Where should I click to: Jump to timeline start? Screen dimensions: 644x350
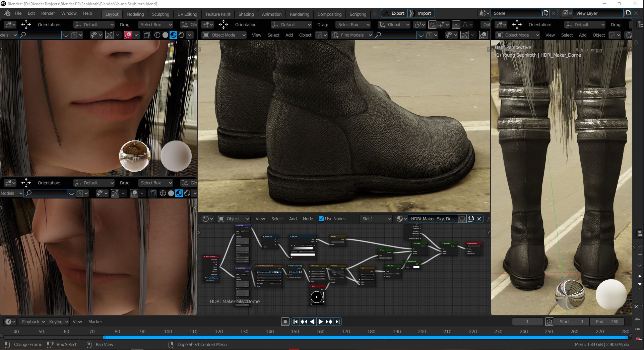(x=295, y=322)
